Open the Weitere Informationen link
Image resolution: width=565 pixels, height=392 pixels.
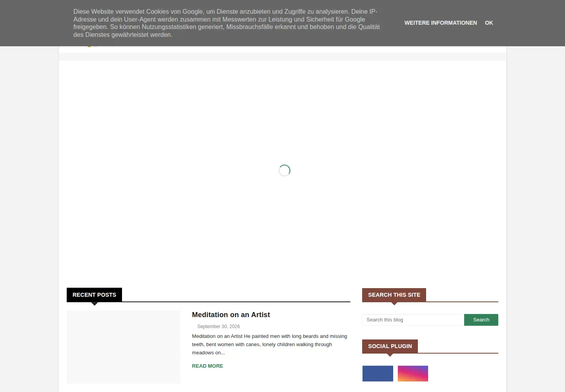pyautogui.click(x=441, y=23)
